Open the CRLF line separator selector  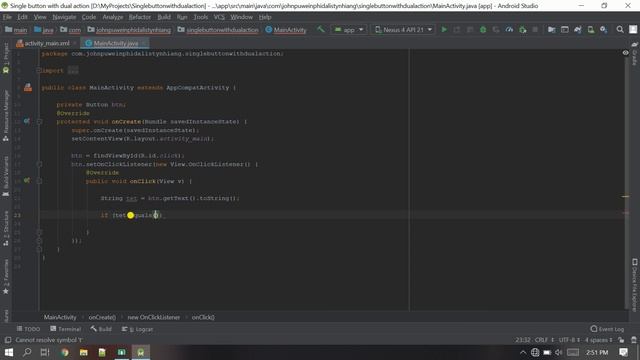pos(544,340)
